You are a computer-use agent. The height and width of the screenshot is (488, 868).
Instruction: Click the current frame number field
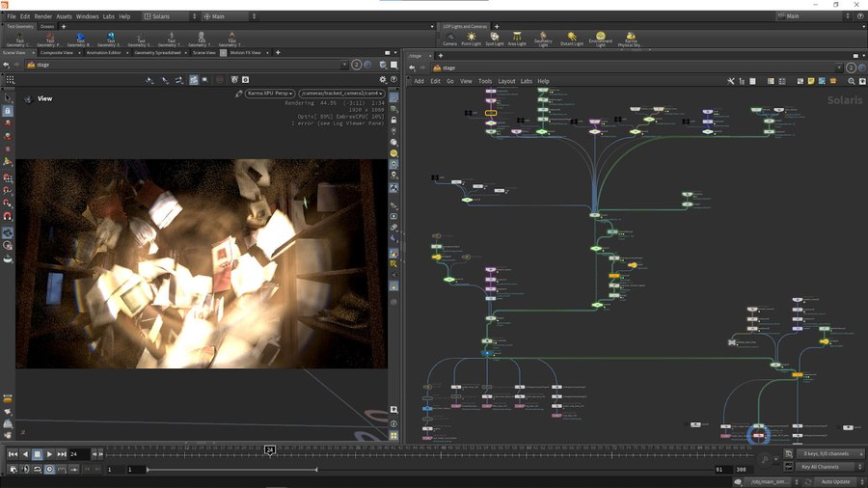coord(80,454)
